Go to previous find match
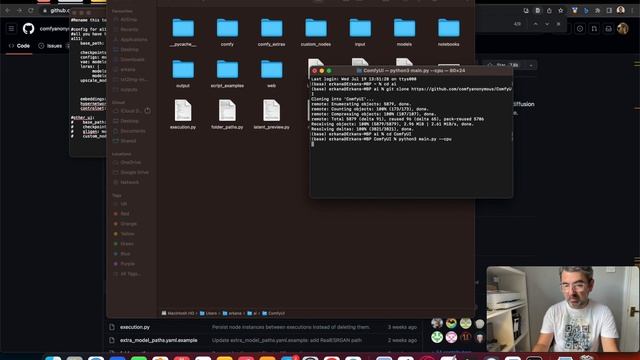This screenshot has height=360, width=640. pos(536,24)
